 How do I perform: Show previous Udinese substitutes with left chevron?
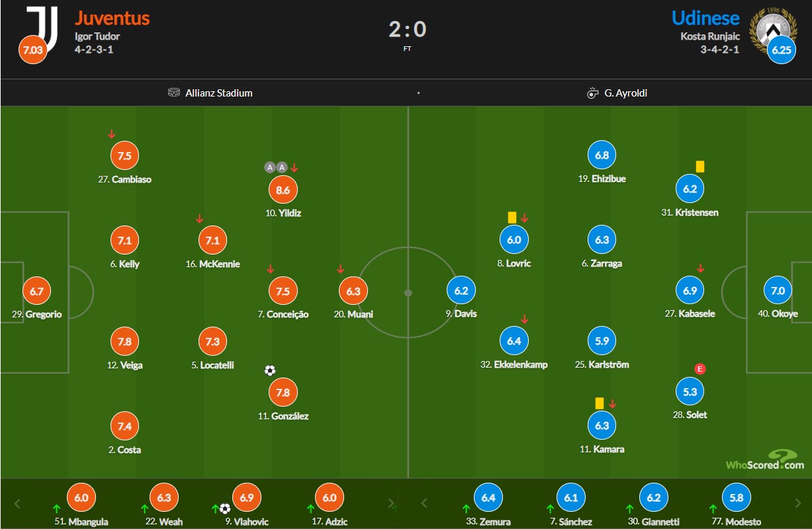(424, 503)
